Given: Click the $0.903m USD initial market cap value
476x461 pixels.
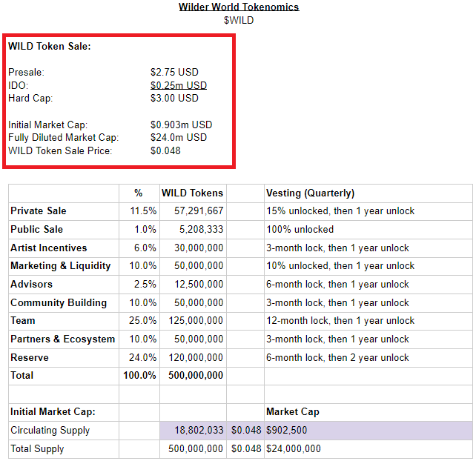Looking at the screenshot, I should pyautogui.click(x=181, y=125).
